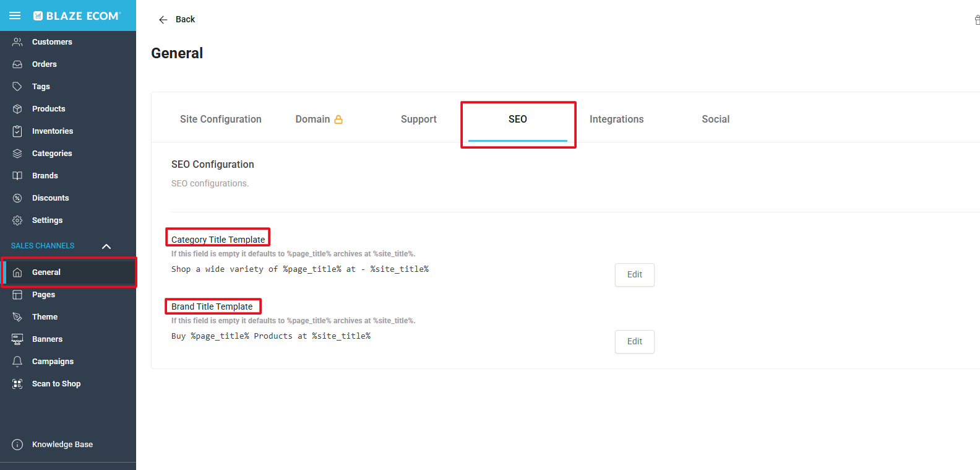The height and width of the screenshot is (470, 980).
Task: Open Theme under Sales Channels
Action: (68, 317)
